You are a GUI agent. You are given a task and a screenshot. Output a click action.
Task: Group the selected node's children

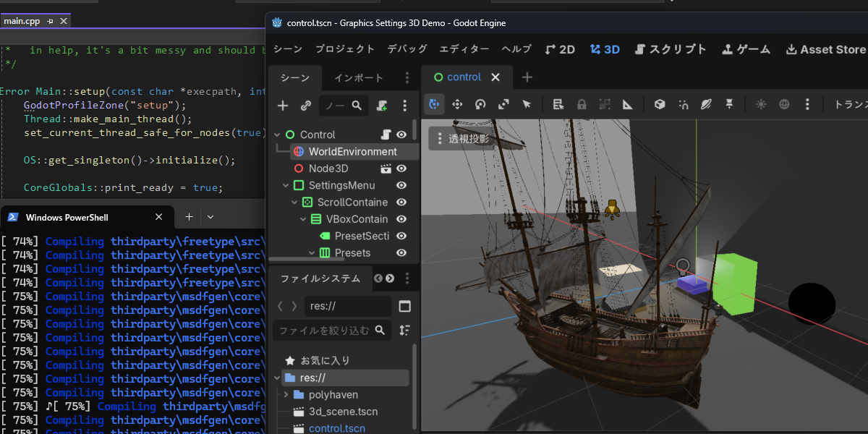(605, 104)
